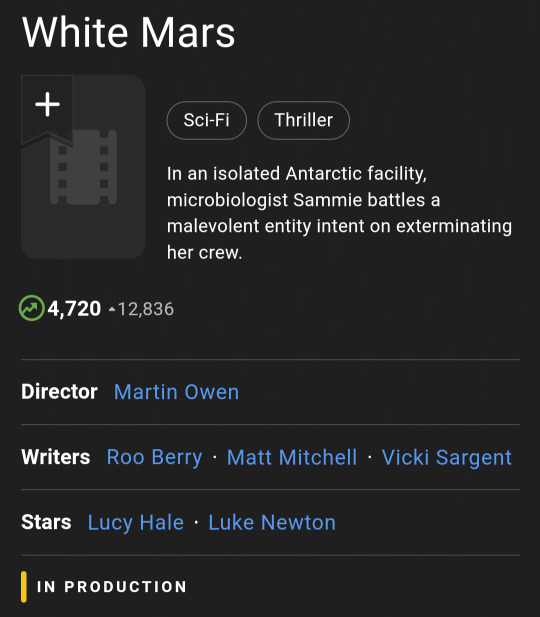Image resolution: width=540 pixels, height=617 pixels.
Task: Click the yellow status bar marker
Action: coord(24,587)
